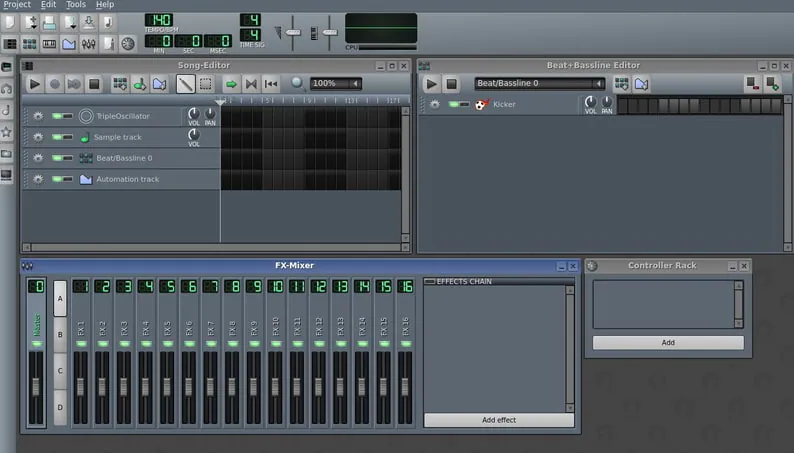This screenshot has height=453, width=794.
Task: Remove steps in Beat+Bassline Editor
Action: click(753, 84)
